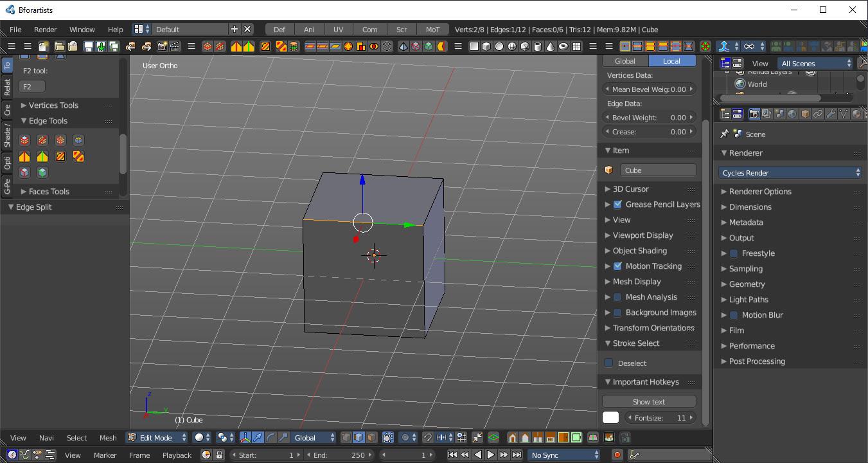Add a UV sphere primitive
Screen dimensions: 868x463
[512, 46]
